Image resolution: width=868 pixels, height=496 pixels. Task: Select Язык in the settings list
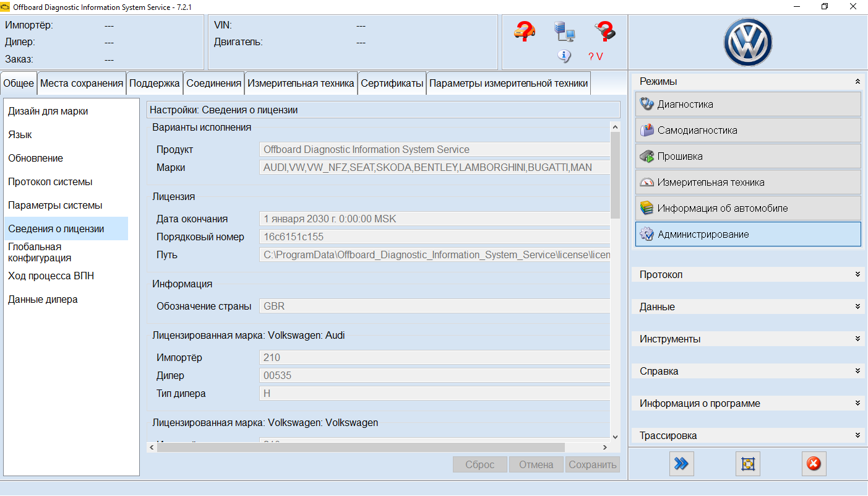(x=20, y=135)
